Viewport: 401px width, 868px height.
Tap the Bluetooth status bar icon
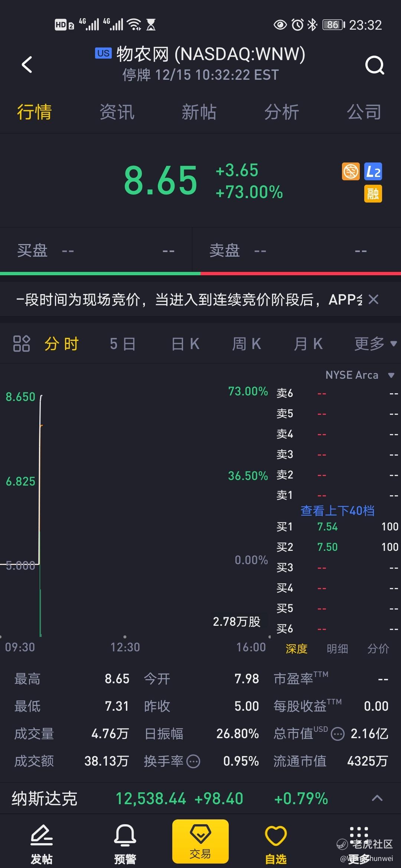(x=313, y=25)
